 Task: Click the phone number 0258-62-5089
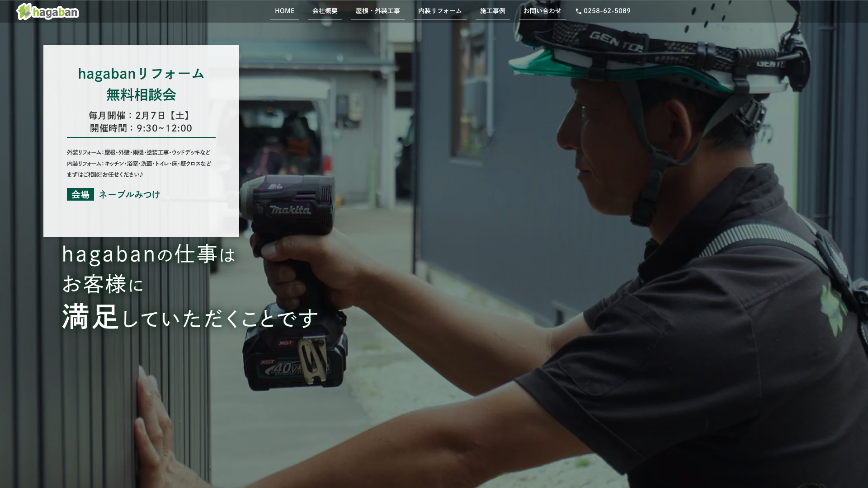pyautogui.click(x=607, y=11)
